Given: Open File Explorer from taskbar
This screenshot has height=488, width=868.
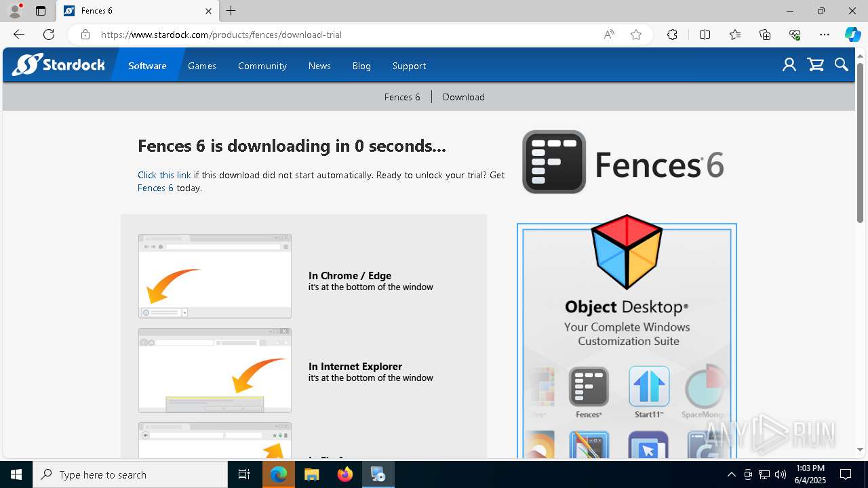Looking at the screenshot, I should tap(312, 474).
